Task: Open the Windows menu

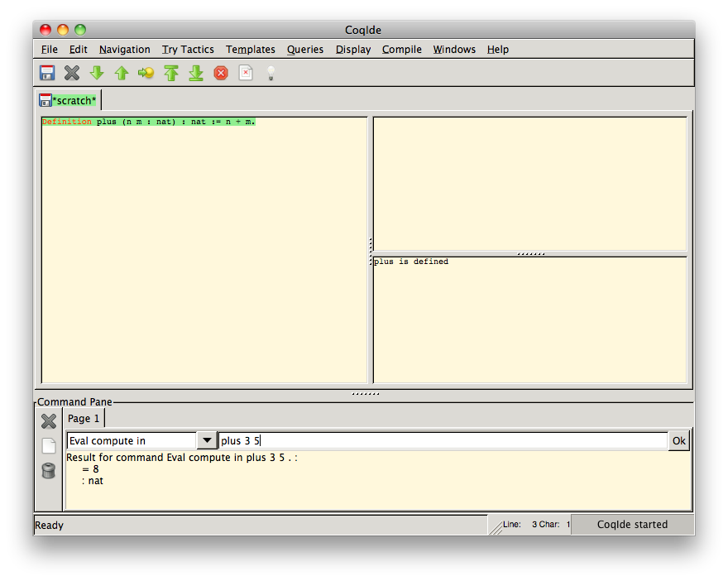Action: [454, 49]
